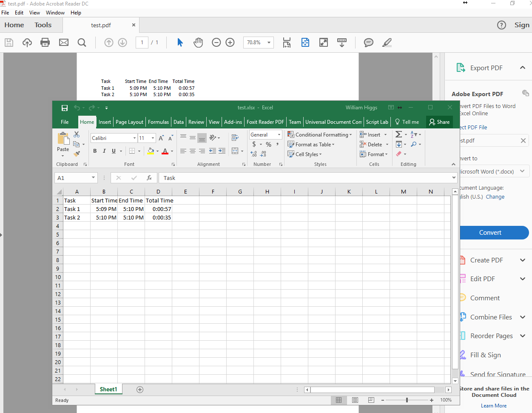
Task: Toggle Italic formatting in Excel
Action: coord(104,151)
